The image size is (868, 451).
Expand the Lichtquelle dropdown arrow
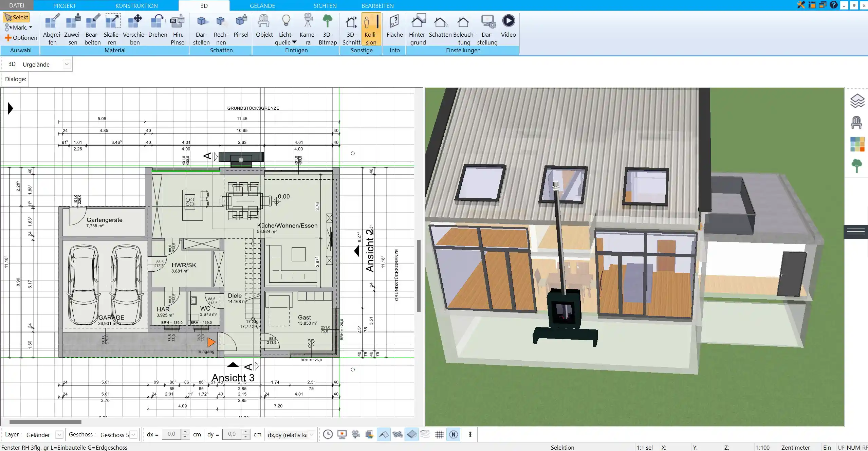tap(294, 42)
